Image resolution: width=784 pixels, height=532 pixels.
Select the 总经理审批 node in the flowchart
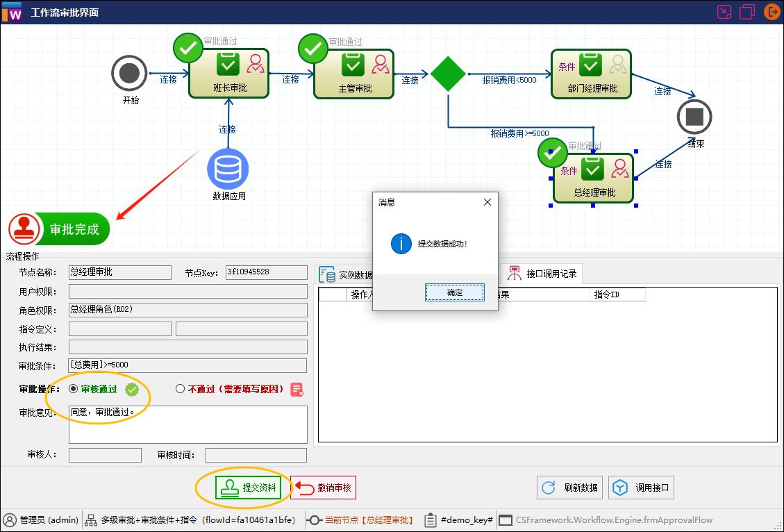click(594, 178)
